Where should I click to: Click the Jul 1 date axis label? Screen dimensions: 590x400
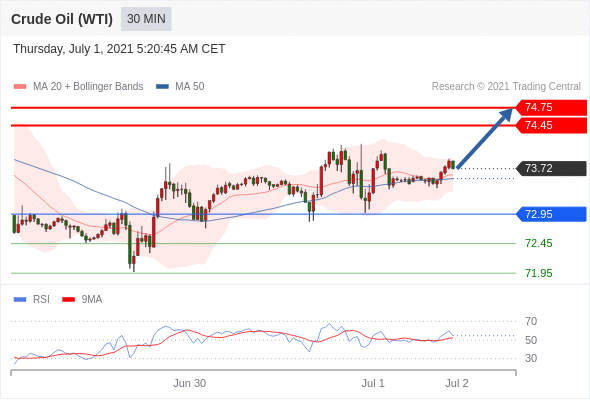click(373, 383)
